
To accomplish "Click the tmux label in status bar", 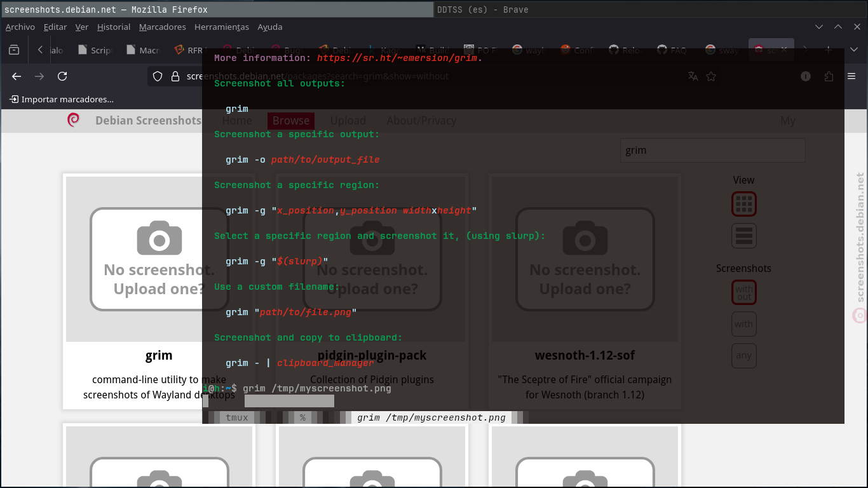I will coord(237,417).
